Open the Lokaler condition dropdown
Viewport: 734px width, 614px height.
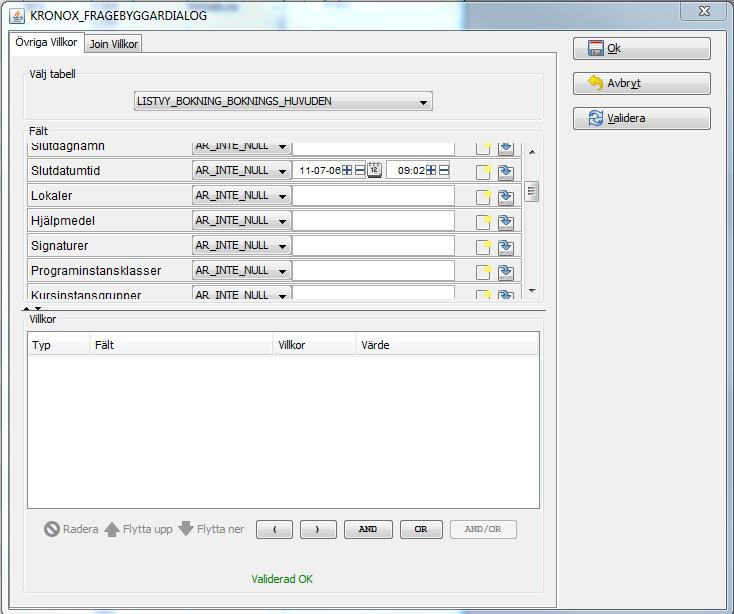(x=242, y=196)
